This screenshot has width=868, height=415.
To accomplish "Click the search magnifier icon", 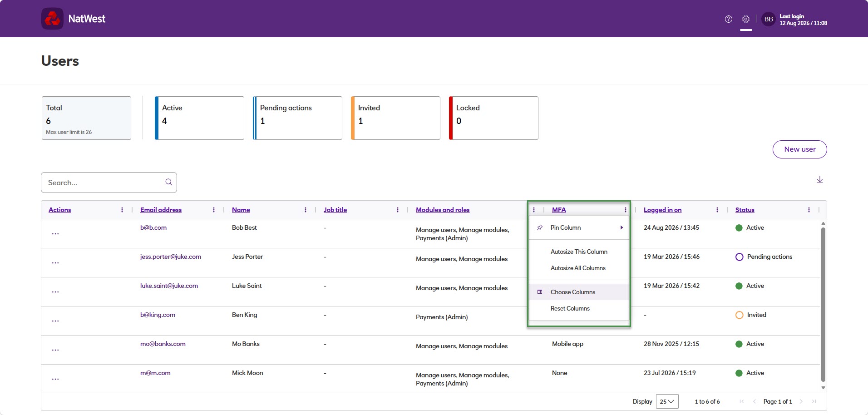I will [x=169, y=182].
